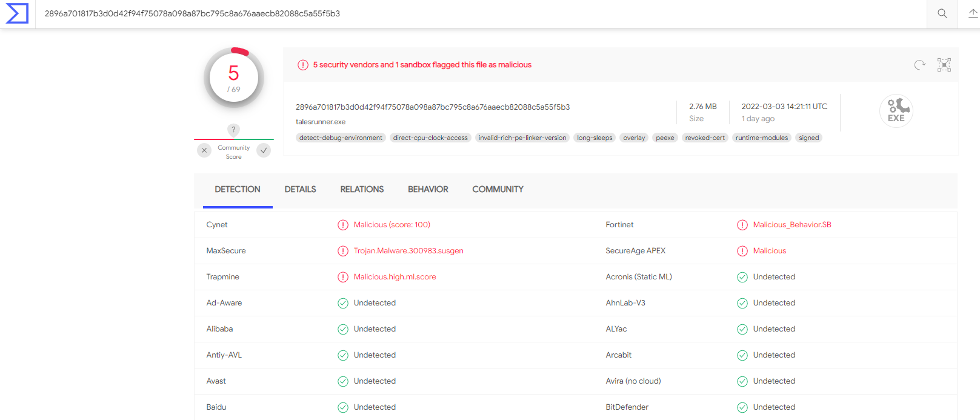The width and height of the screenshot is (980, 420).
Task: Click the community score question mark
Action: pyautogui.click(x=233, y=129)
